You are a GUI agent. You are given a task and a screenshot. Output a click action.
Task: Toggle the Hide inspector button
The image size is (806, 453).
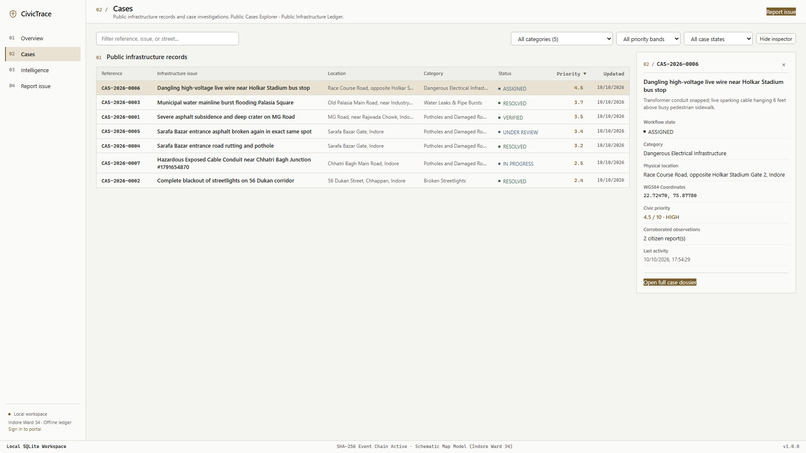pos(776,39)
